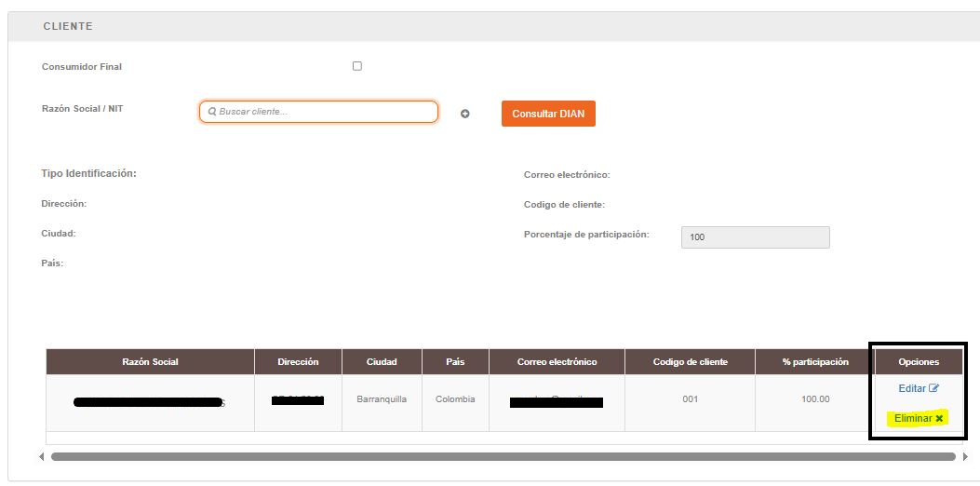The height and width of the screenshot is (486, 980).
Task: Click the search magnifier icon in Buscar cliente
Action: click(212, 112)
